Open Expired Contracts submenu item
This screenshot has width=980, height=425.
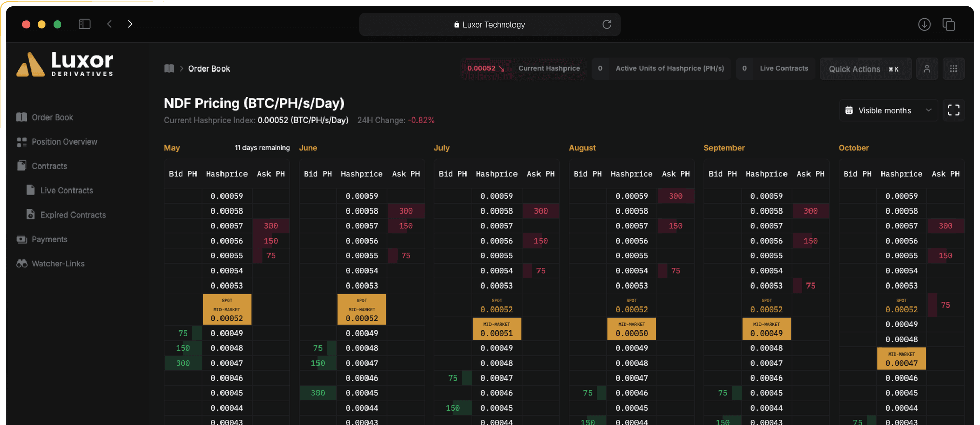73,215
